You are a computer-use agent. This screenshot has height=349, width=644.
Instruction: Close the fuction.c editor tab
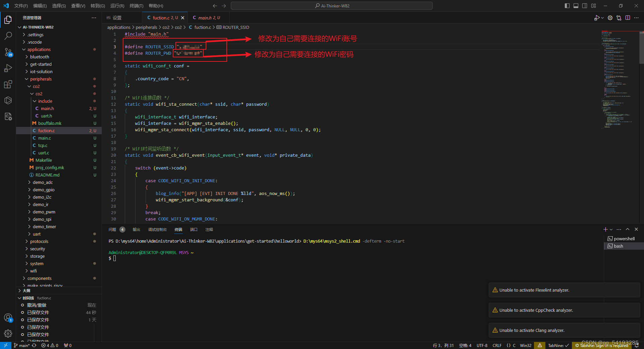pos(182,18)
